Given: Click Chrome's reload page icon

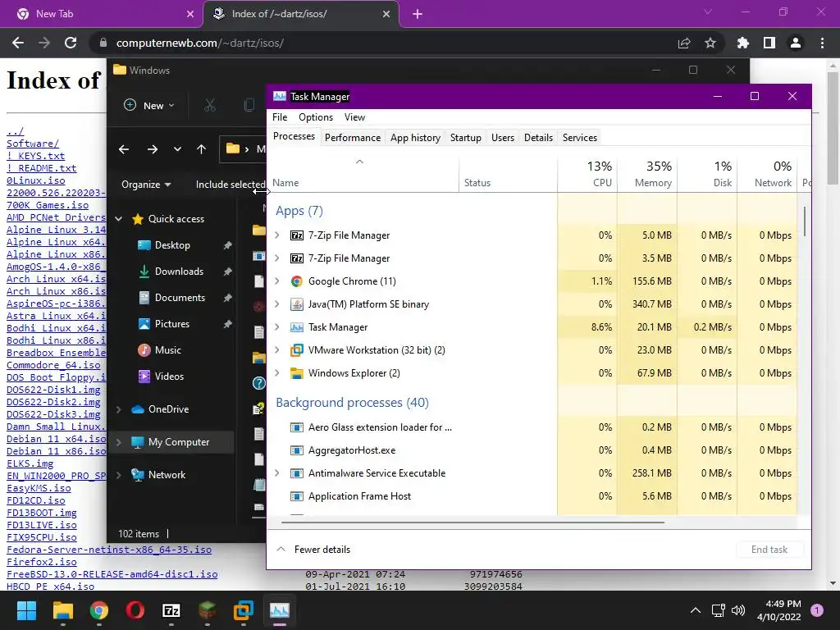Looking at the screenshot, I should 71,43.
